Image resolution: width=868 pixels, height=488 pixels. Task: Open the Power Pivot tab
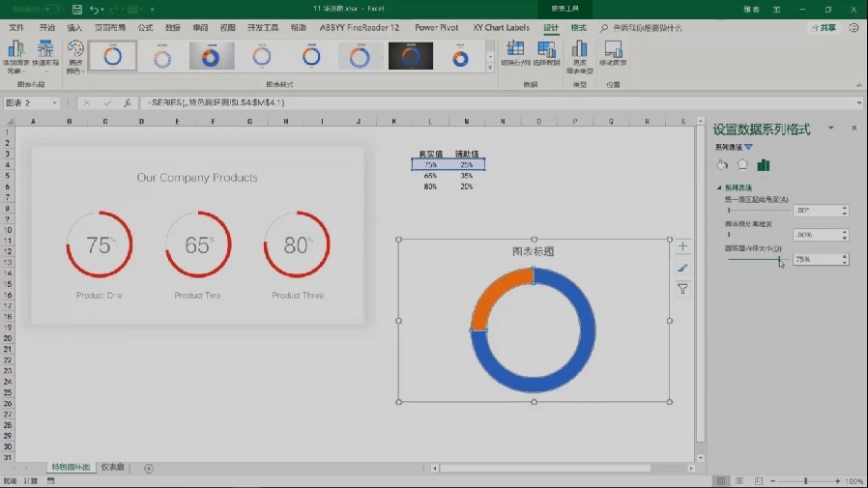pos(436,28)
